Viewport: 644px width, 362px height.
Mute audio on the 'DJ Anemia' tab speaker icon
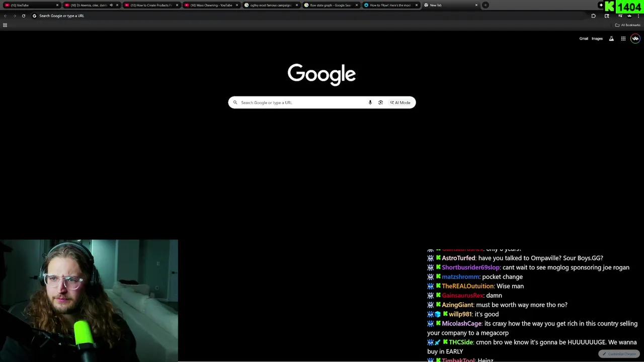111,5
